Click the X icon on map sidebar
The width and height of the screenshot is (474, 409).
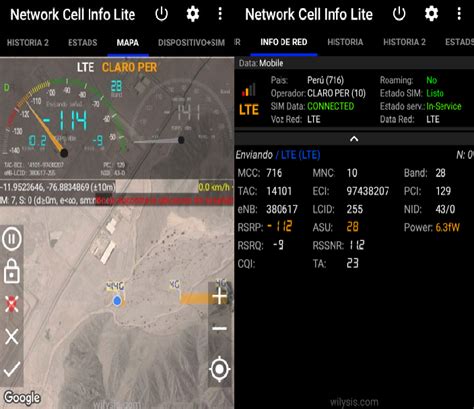12,336
